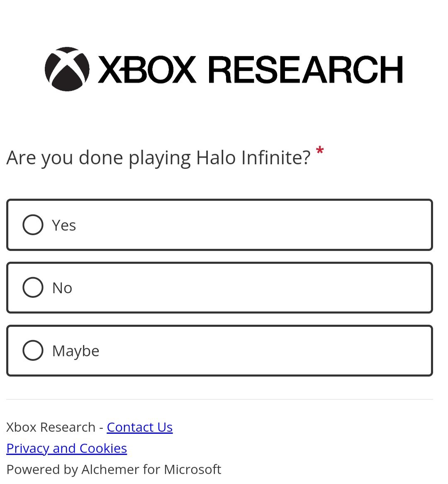Click empty space inside the No option box

point(257,287)
